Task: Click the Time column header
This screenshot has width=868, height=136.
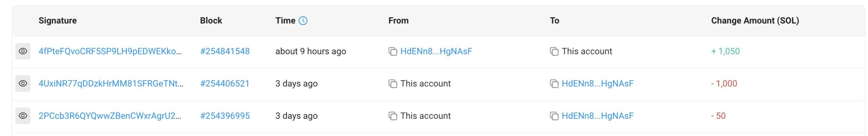Action: tap(285, 21)
